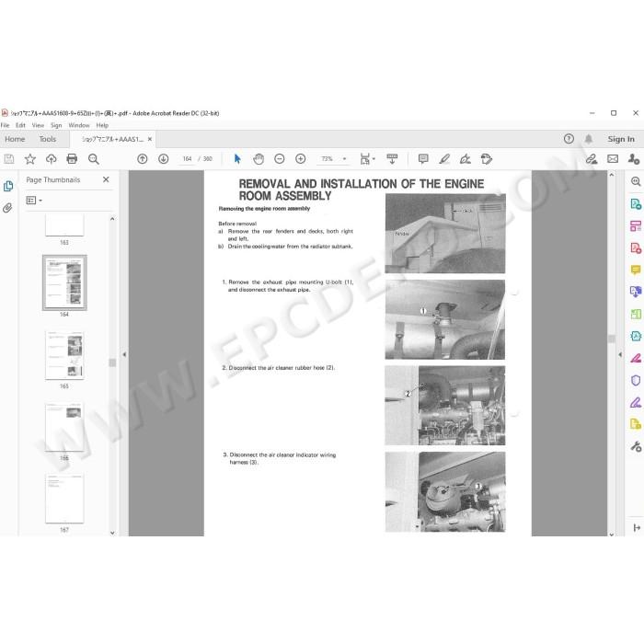Print the document
The width and height of the screenshot is (644, 644).
(72, 159)
